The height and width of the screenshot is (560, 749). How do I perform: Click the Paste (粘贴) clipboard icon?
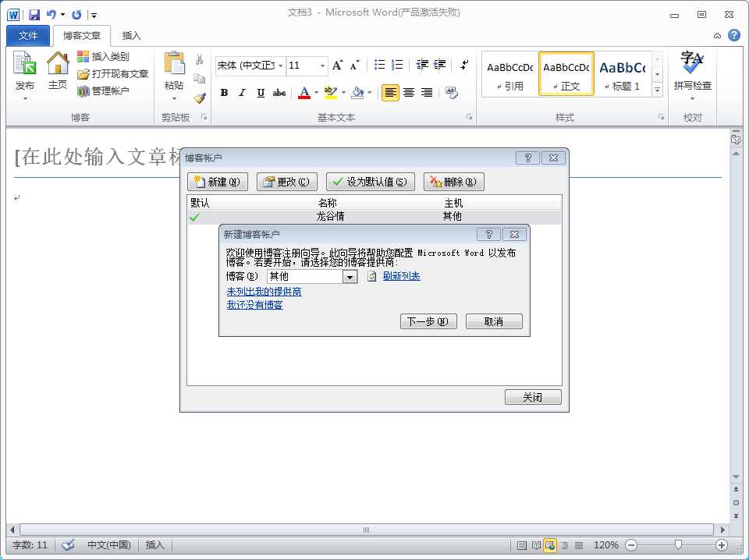174,63
